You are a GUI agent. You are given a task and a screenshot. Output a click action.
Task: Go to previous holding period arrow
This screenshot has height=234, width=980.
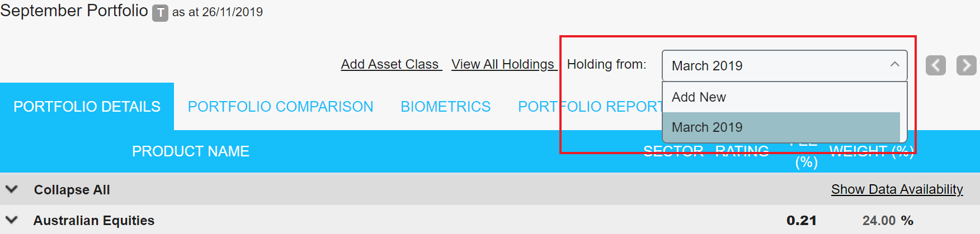pos(935,65)
